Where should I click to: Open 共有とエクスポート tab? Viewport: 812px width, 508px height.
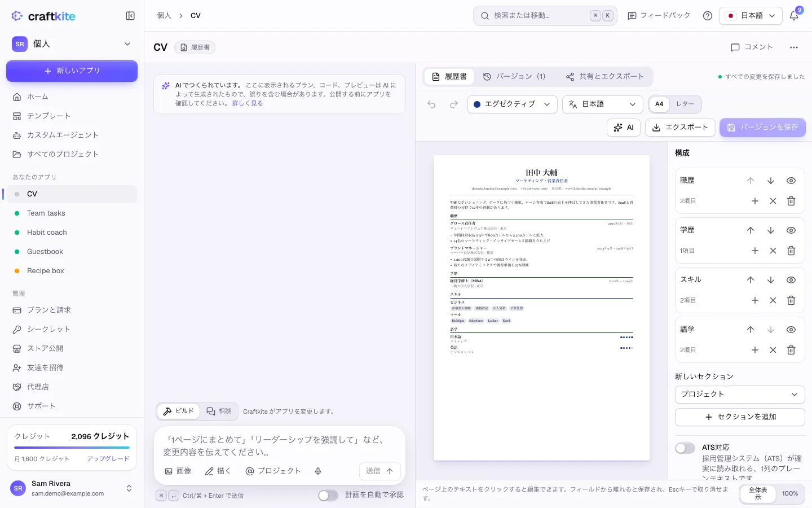tap(605, 76)
